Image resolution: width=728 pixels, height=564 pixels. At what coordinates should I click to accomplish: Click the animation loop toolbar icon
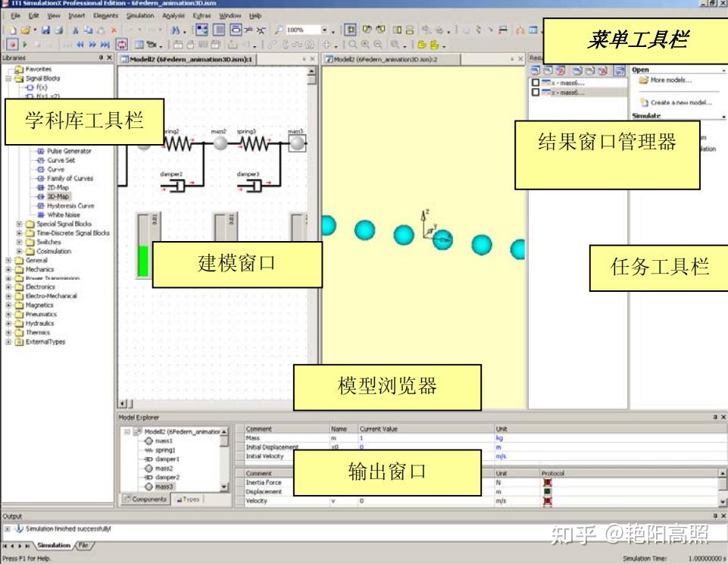[x=120, y=45]
